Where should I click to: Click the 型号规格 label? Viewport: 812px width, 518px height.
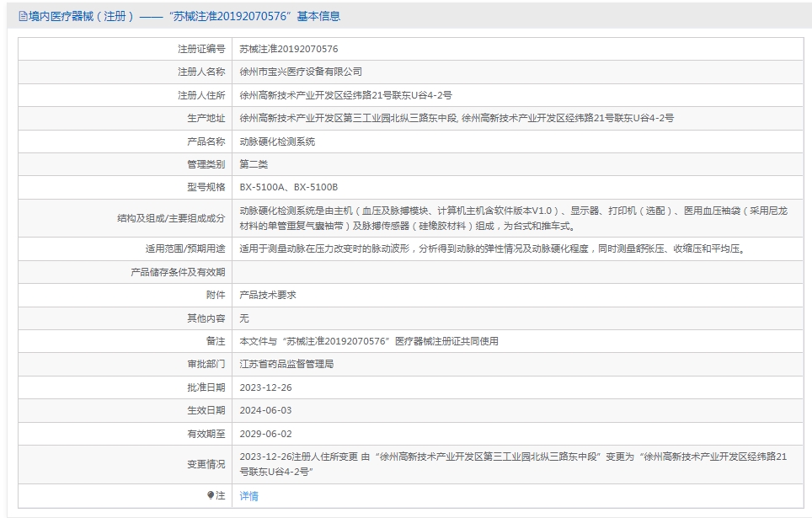pyautogui.click(x=206, y=188)
